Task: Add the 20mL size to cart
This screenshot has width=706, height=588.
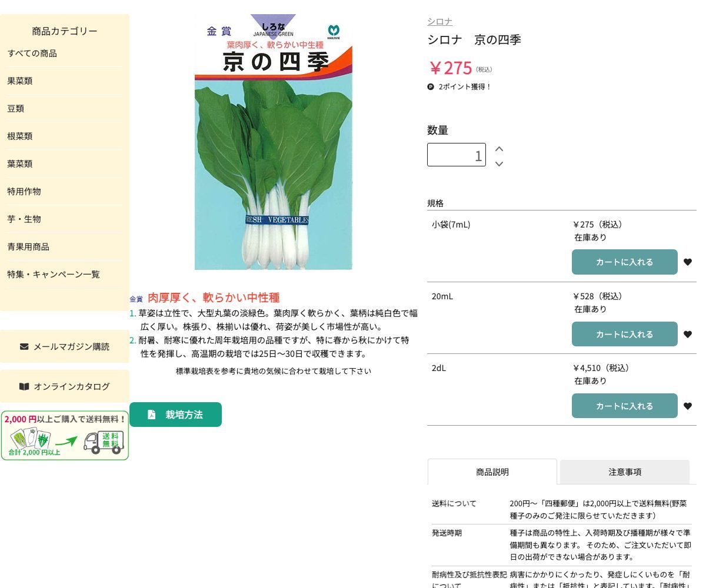Action: (625, 334)
